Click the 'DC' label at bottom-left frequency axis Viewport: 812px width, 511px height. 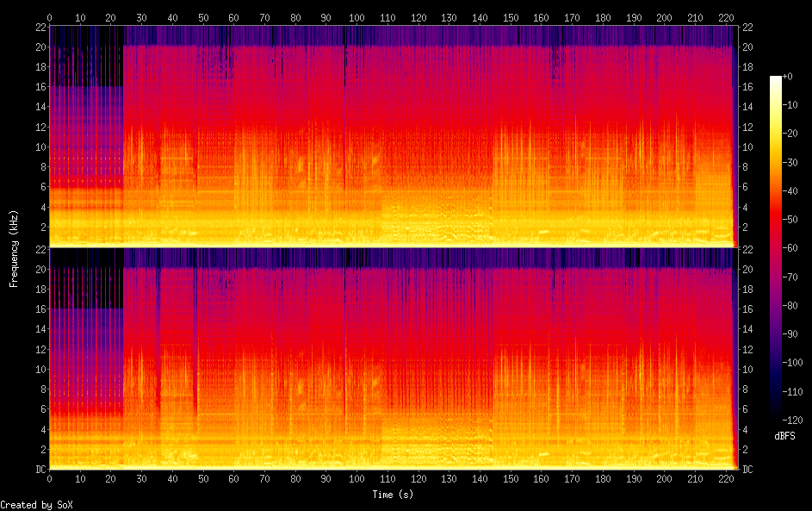[39, 470]
